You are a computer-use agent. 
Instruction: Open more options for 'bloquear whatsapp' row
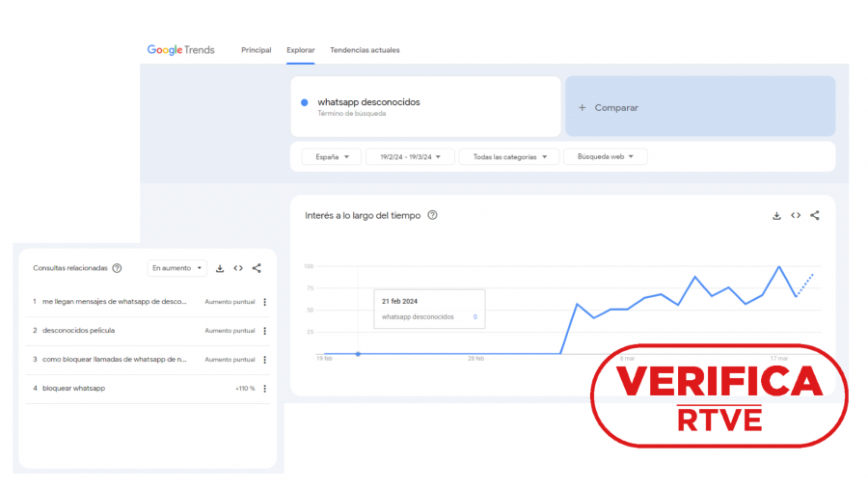(x=264, y=388)
